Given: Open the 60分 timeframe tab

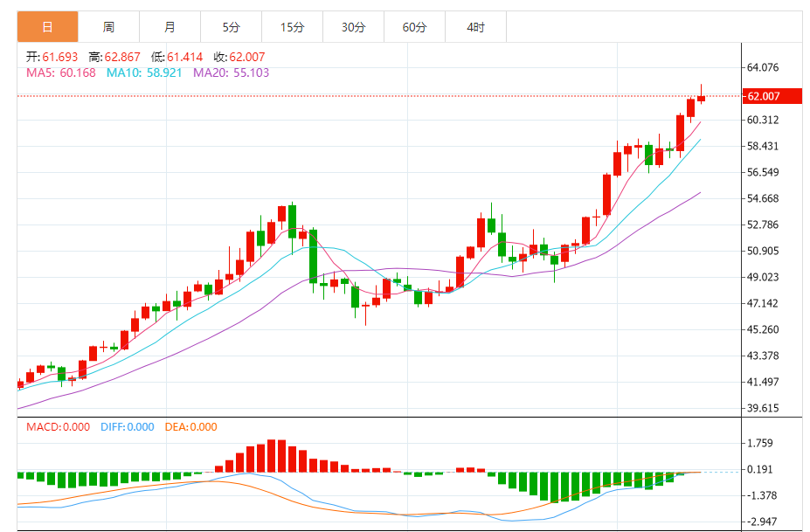Looking at the screenshot, I should [x=414, y=27].
